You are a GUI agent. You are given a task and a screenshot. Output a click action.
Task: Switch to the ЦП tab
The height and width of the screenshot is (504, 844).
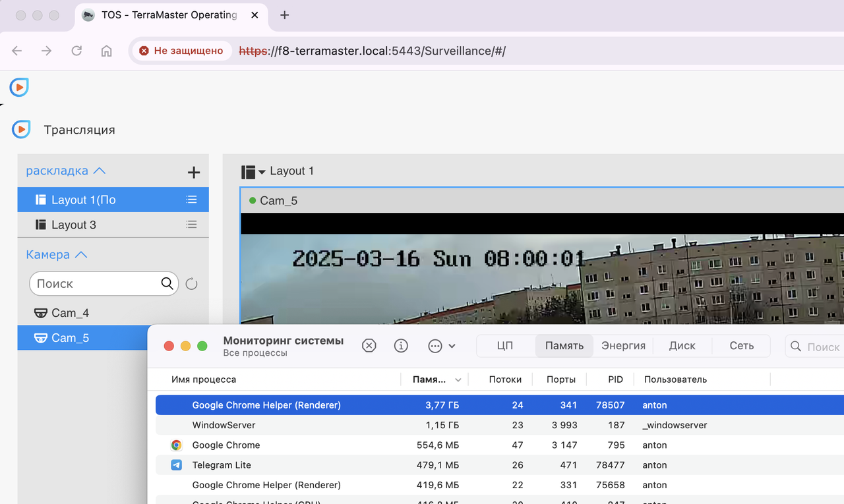pyautogui.click(x=505, y=346)
